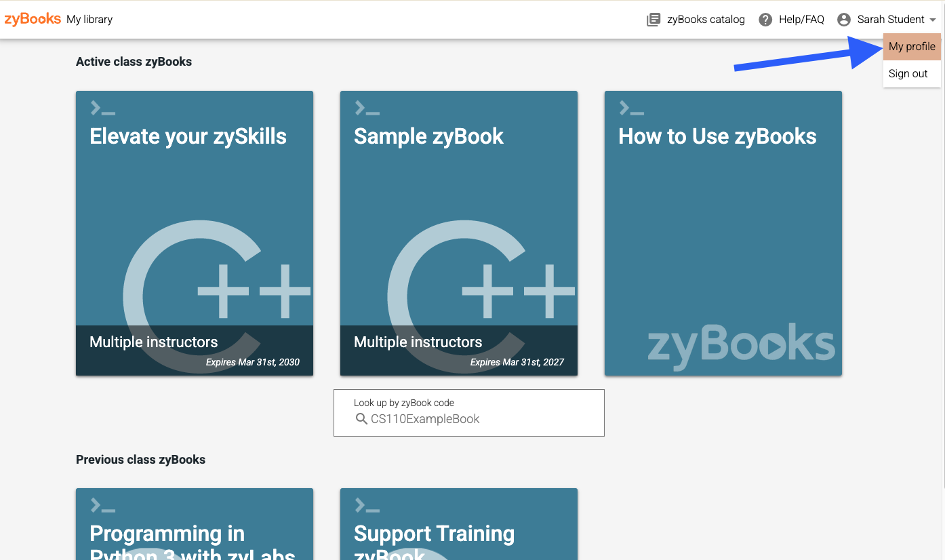Click terminal prompt icon on How to Use zyBooks

[x=631, y=108]
